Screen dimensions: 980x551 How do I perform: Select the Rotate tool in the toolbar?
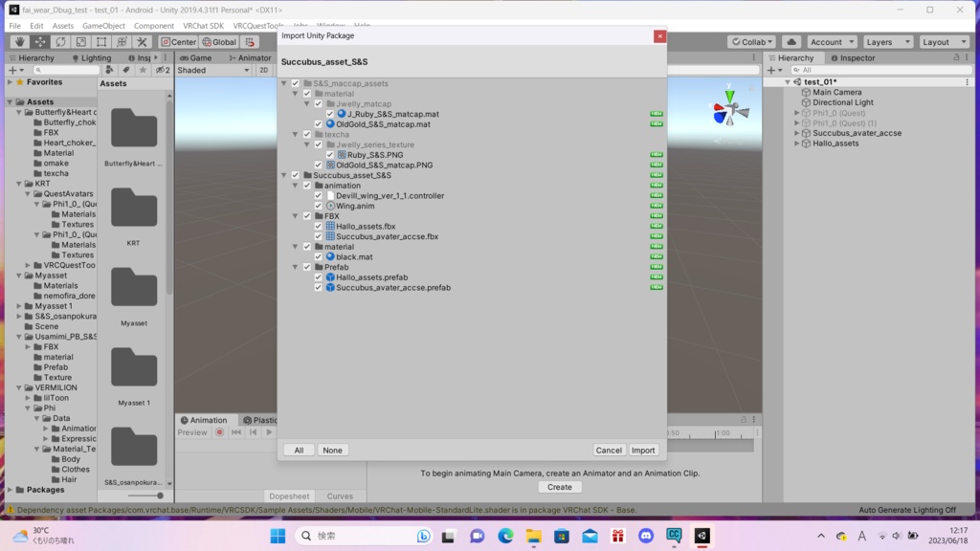point(61,41)
